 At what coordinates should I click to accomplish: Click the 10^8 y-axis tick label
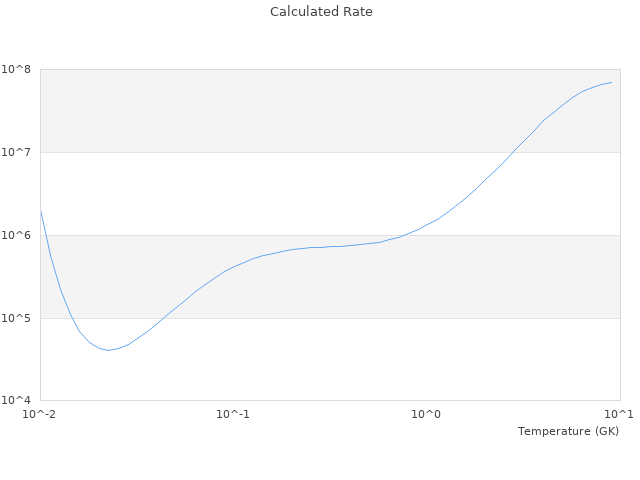[x=16, y=69]
